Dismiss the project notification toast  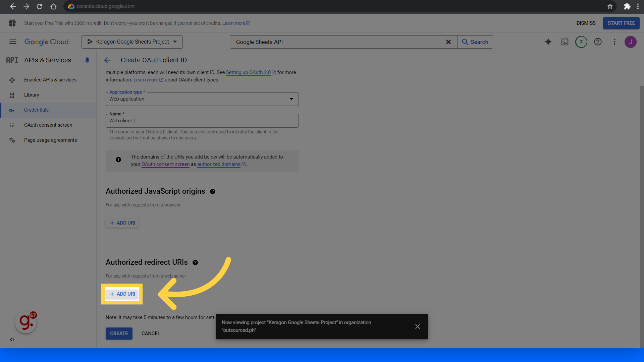(x=418, y=326)
